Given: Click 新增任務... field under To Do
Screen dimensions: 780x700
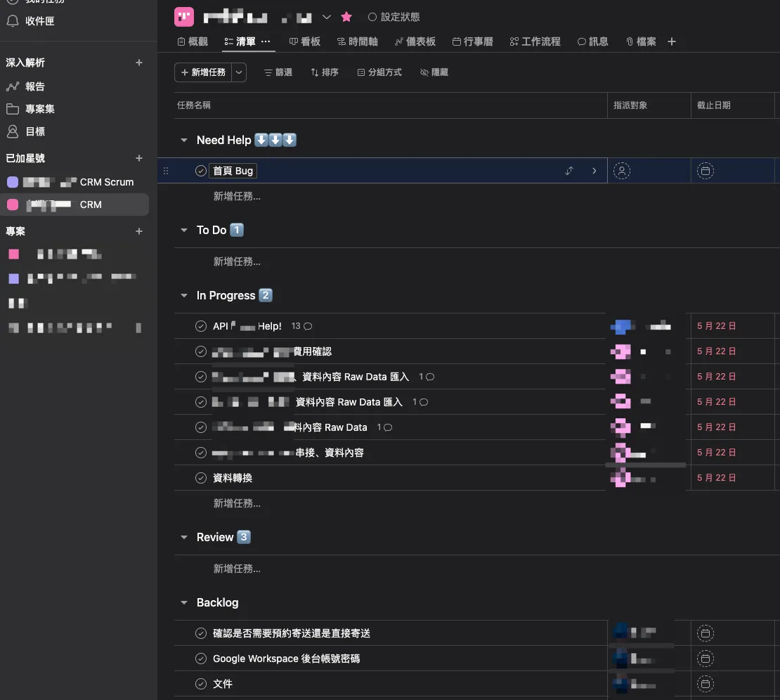Looking at the screenshot, I should pyautogui.click(x=237, y=261).
